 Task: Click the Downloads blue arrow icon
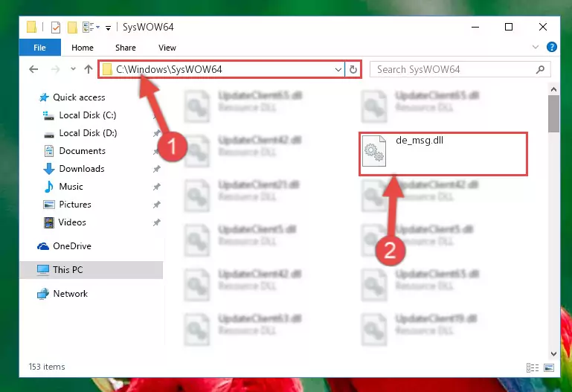pos(49,169)
